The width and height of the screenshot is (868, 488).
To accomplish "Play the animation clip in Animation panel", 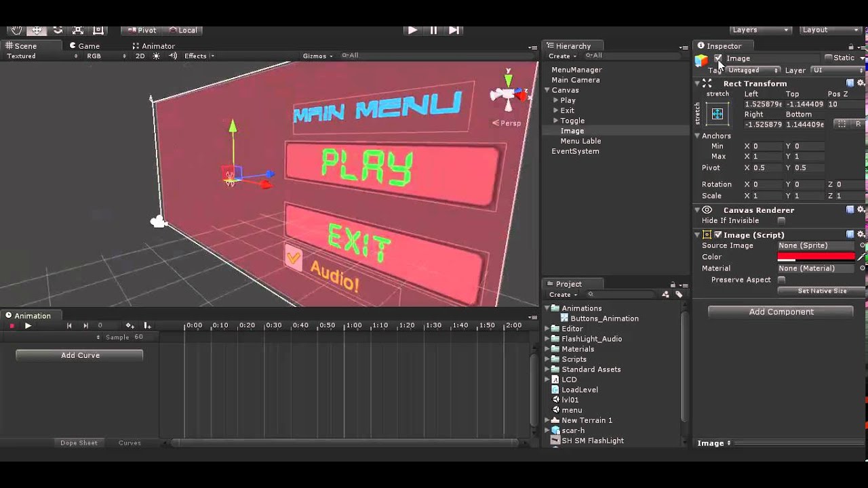I will [28, 326].
